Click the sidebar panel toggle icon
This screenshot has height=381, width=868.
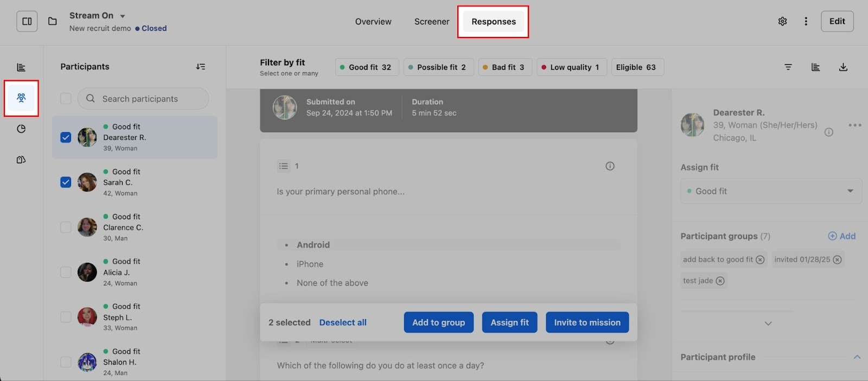pos(27,22)
